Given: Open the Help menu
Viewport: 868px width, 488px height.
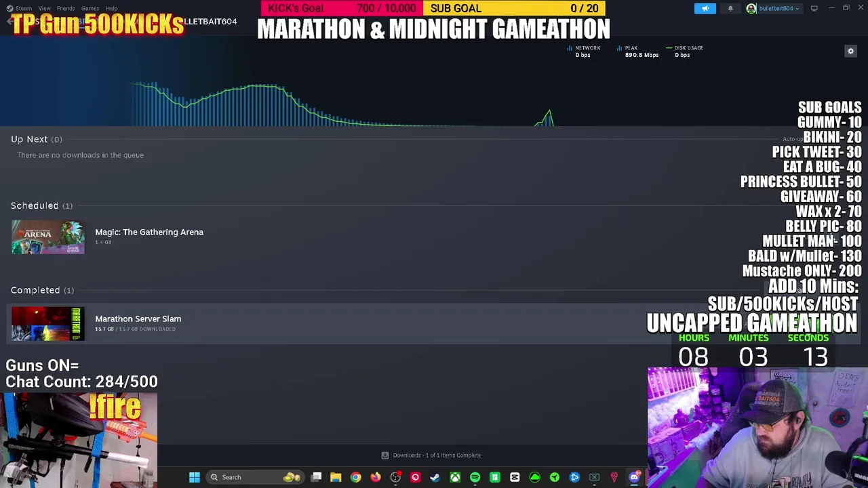Looking at the screenshot, I should pyautogui.click(x=111, y=8).
